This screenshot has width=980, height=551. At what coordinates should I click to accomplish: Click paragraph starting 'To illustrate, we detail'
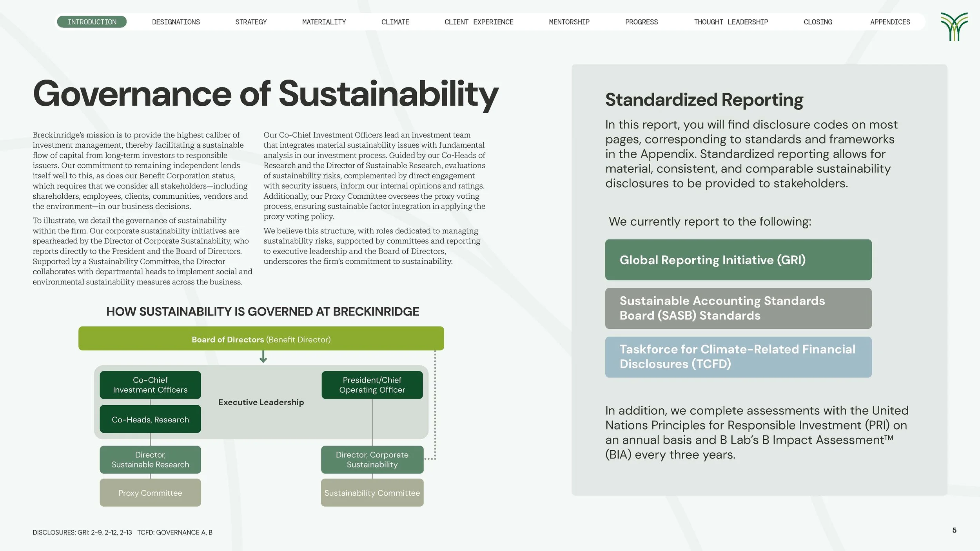pos(142,251)
